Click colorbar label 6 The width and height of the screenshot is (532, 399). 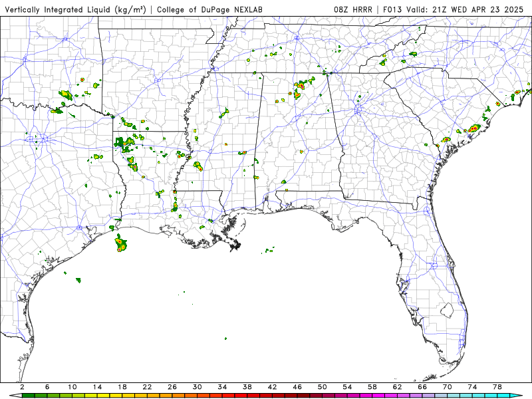pos(47,387)
